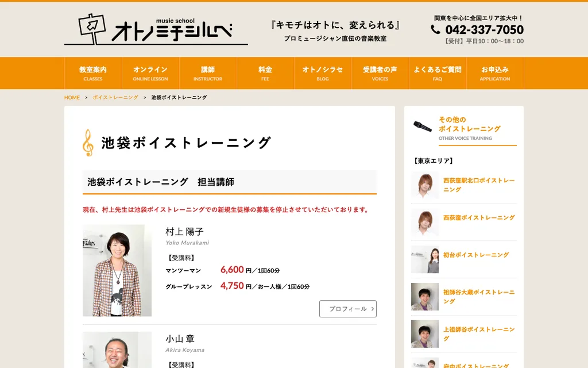588x368 pixels.
Task: Click the ボイストレーニング breadcrumb link
Action: [x=115, y=97]
